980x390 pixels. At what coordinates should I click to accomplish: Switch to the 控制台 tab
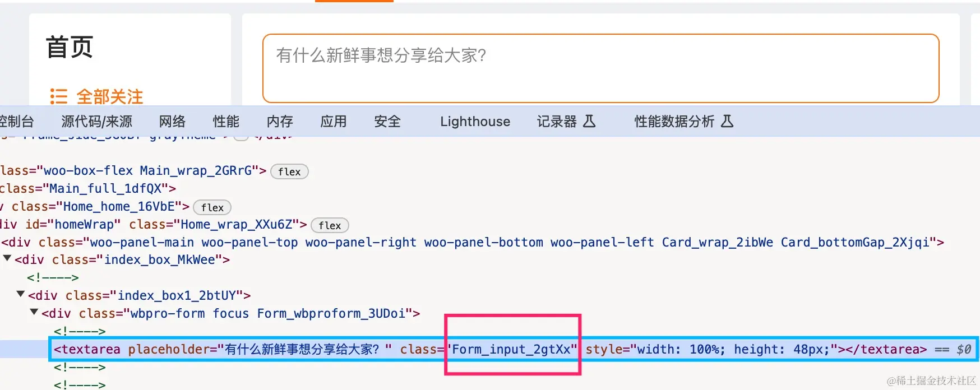point(17,121)
